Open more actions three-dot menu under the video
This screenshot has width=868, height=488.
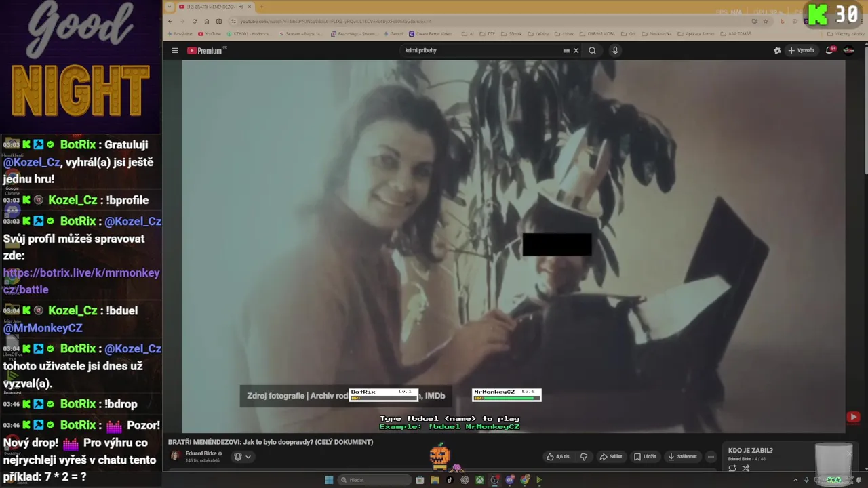(711, 457)
